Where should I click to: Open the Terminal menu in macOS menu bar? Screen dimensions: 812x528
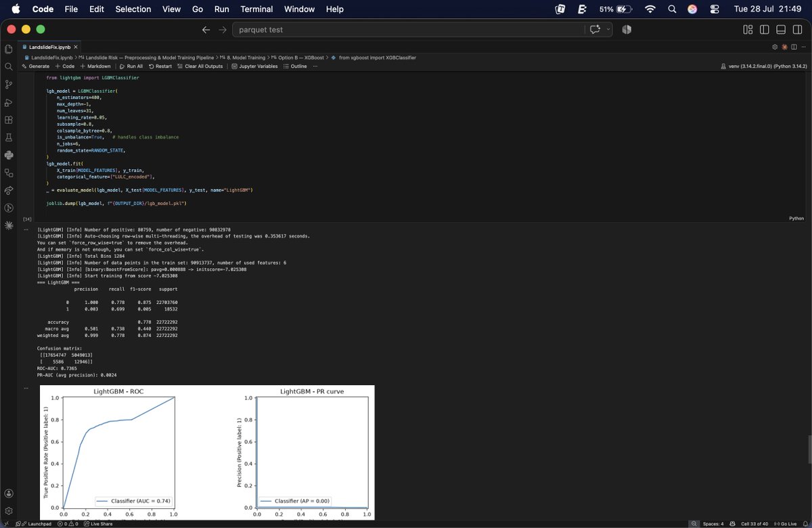256,9
